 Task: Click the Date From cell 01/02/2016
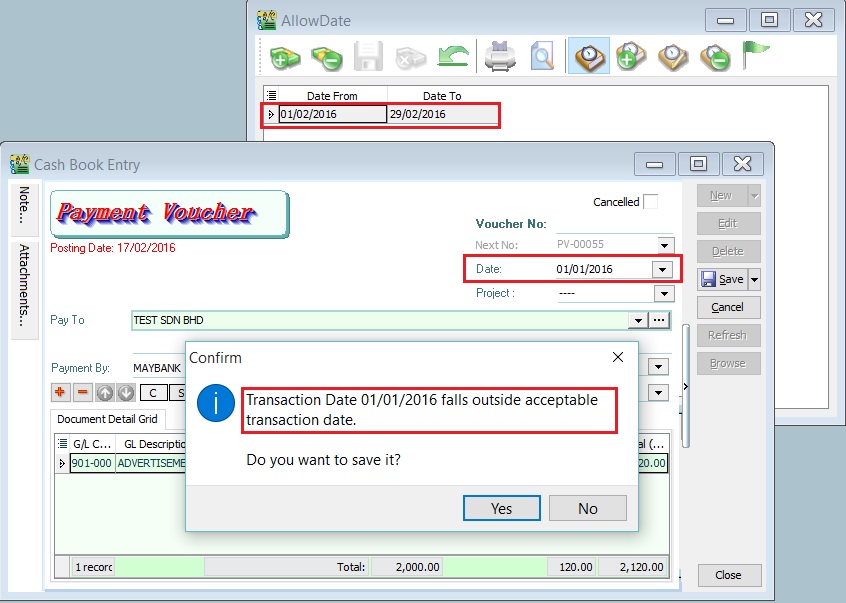[331, 114]
